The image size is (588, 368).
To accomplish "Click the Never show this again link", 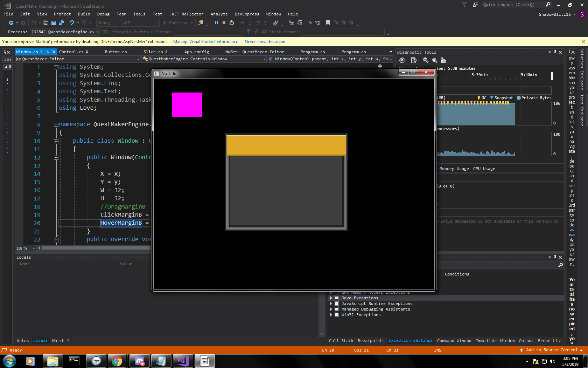I will tap(265, 42).
